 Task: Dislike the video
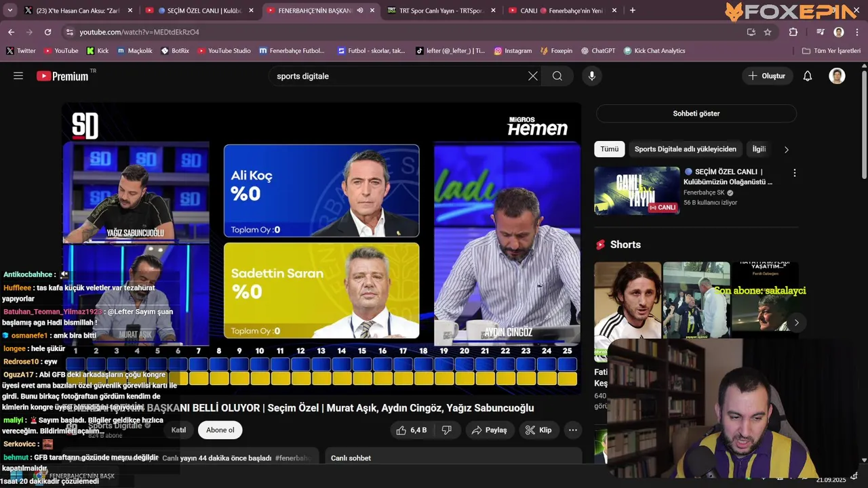pyautogui.click(x=447, y=430)
